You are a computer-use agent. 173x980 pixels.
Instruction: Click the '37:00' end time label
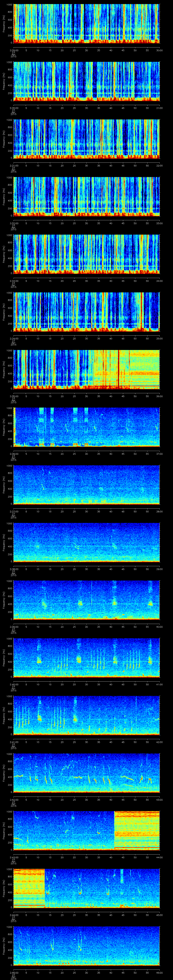point(160,454)
